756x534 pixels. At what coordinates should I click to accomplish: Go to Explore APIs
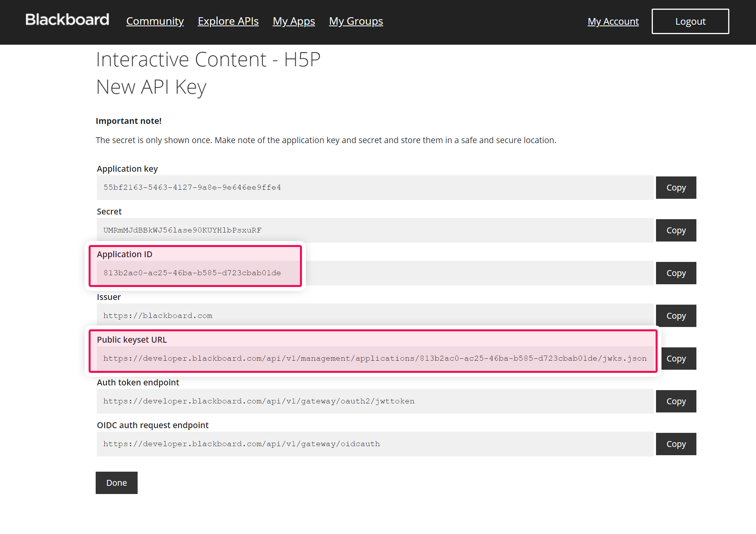[x=228, y=21]
